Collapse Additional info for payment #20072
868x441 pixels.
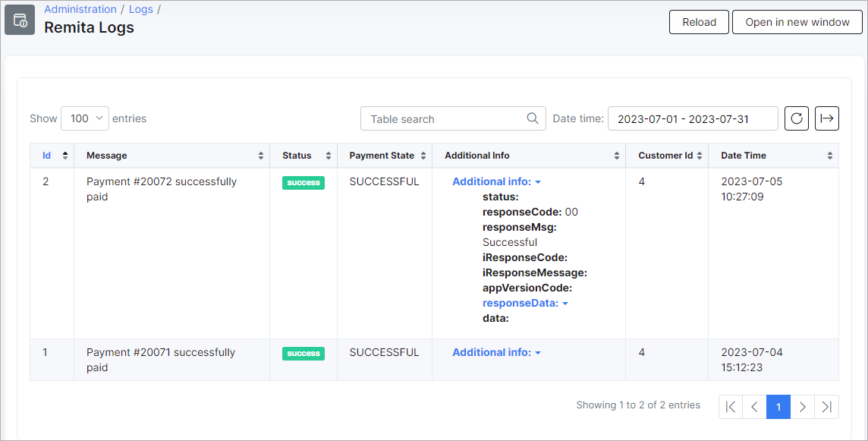tap(496, 181)
